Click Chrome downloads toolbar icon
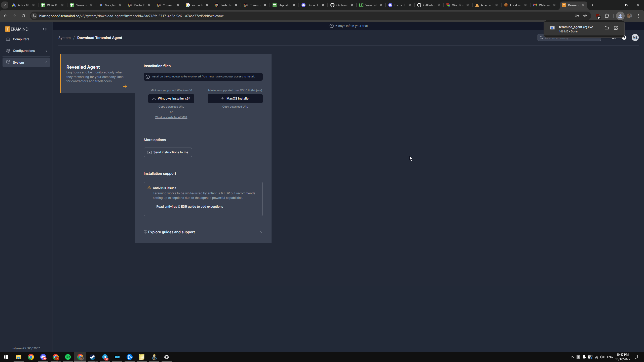Image resolution: width=644 pixels, height=362 pixels. pos(620,16)
